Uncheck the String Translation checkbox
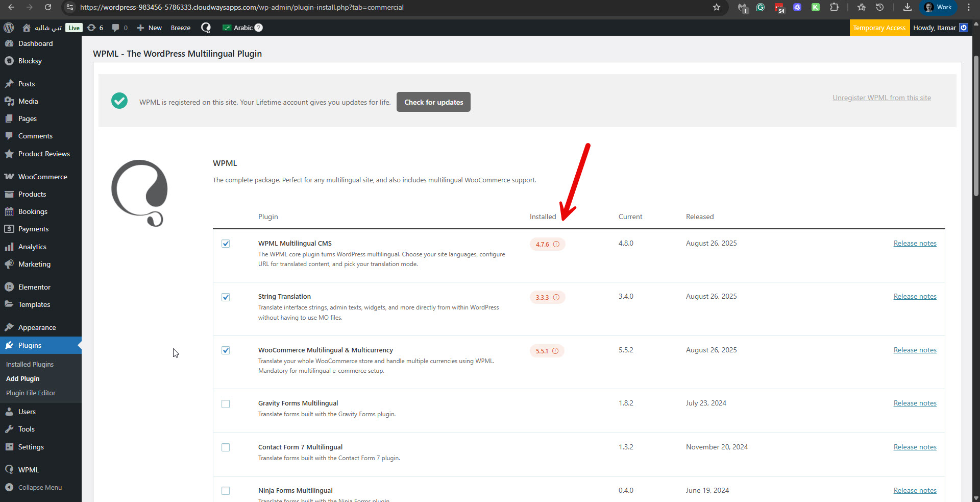This screenshot has height=502, width=980. point(226,297)
